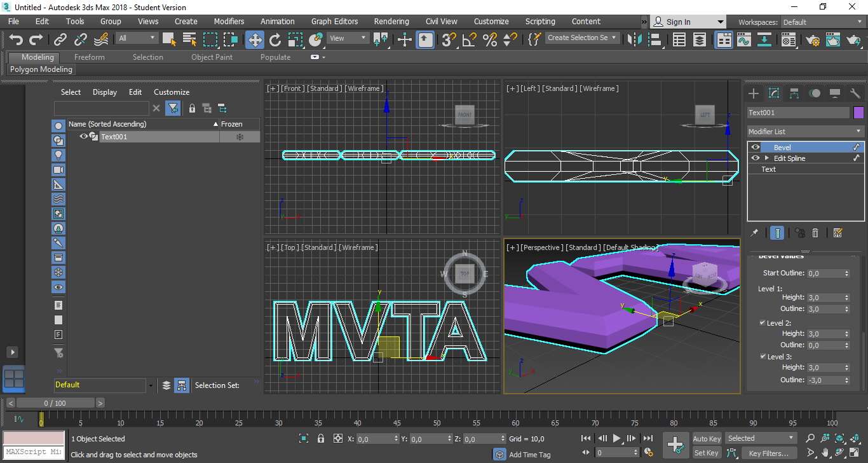Toggle Scene Explorer toolbar icon
Image resolution: width=868 pixels, height=463 pixels.
pos(679,40)
